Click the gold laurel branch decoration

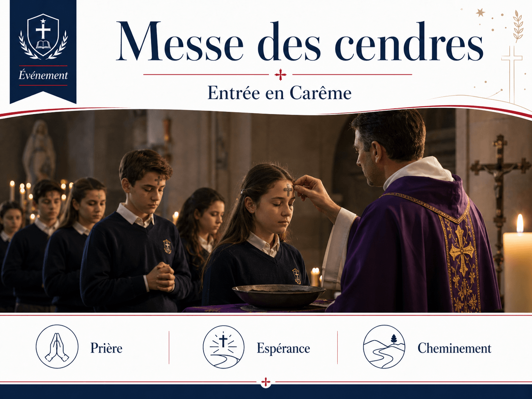(x=518, y=26)
